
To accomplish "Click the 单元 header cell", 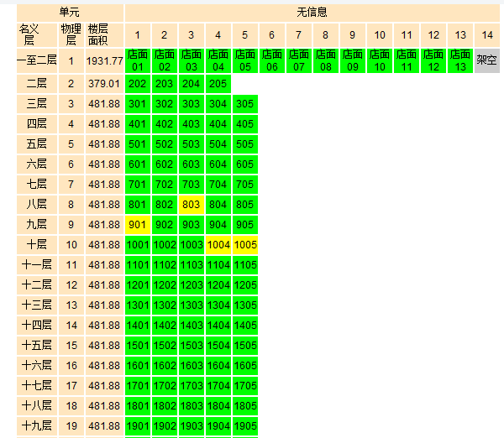I will point(70,13).
